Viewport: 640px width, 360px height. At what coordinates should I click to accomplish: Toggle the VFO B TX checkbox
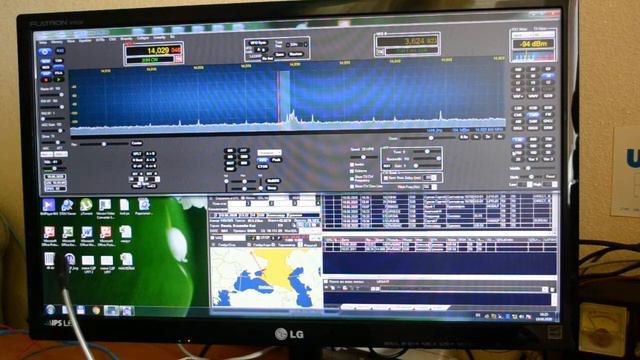380,52
